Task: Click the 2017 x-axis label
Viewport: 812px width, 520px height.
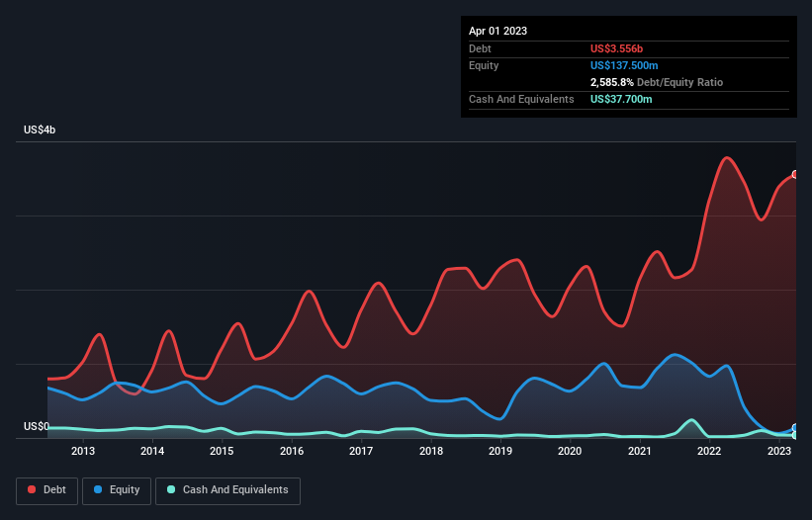Action: click(361, 451)
